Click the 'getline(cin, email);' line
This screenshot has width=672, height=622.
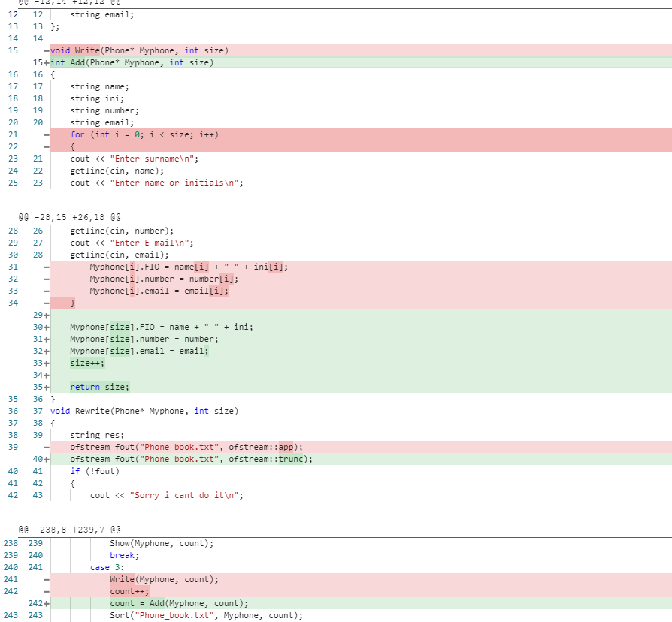click(120, 255)
